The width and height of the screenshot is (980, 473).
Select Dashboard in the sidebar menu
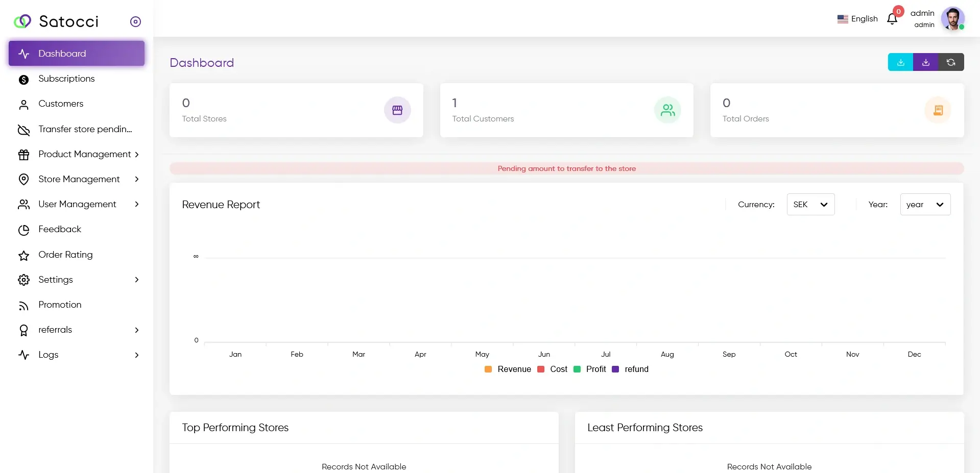pyautogui.click(x=62, y=53)
